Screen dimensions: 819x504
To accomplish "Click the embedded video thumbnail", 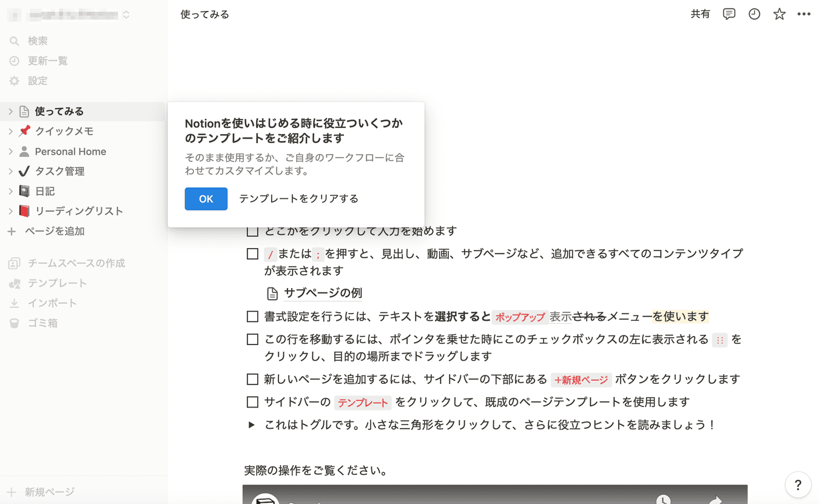I will pyautogui.click(x=495, y=494).
